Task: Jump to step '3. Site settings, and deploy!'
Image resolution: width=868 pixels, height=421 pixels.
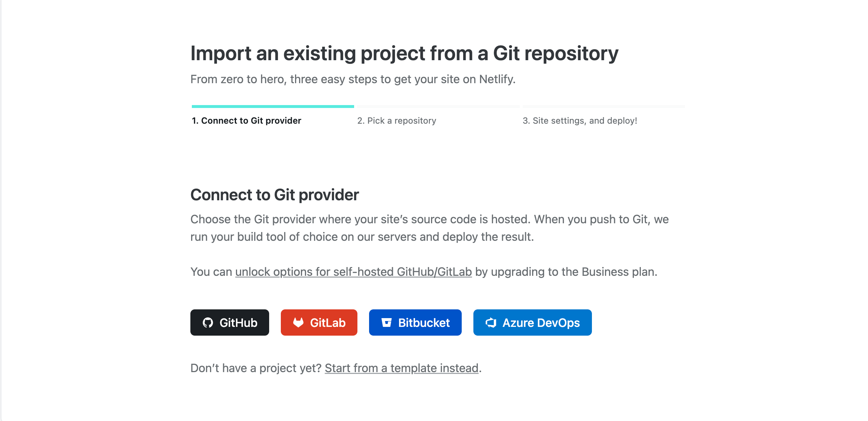Action: click(580, 121)
